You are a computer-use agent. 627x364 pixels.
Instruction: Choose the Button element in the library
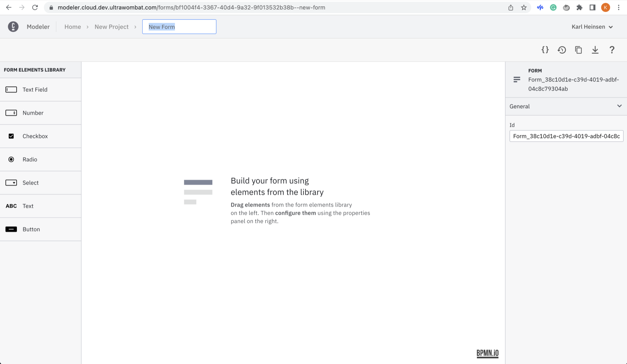[31, 229]
